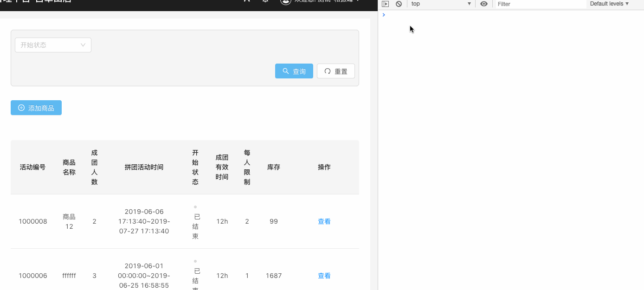Select the activity number 1000006 cell
The width and height of the screenshot is (644, 290).
tap(33, 276)
